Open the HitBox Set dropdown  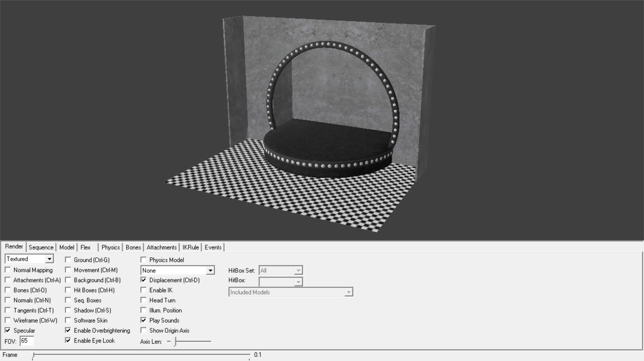tap(298, 270)
